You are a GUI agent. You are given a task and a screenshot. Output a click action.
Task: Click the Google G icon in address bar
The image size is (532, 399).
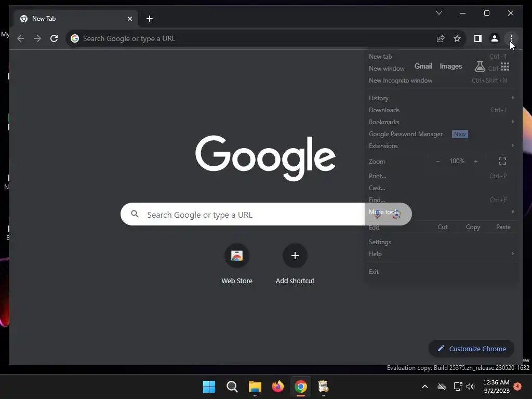[75, 38]
